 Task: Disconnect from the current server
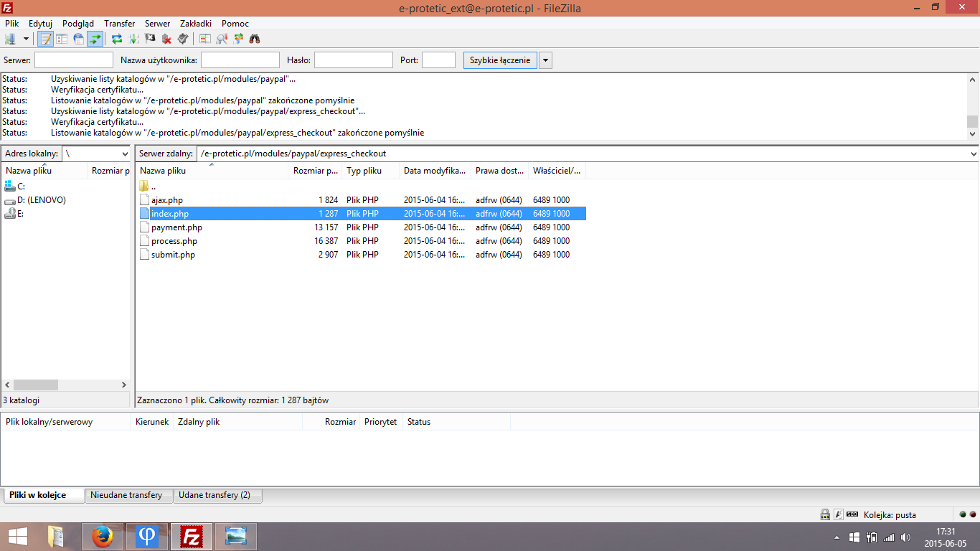pos(166,39)
